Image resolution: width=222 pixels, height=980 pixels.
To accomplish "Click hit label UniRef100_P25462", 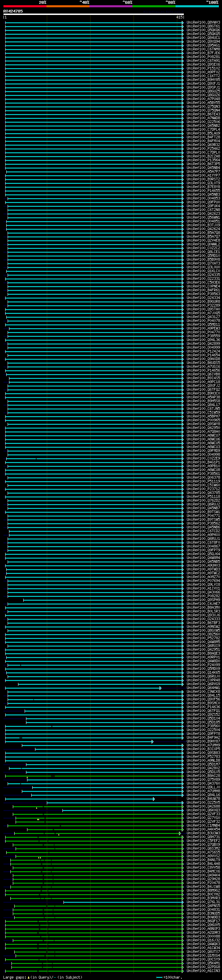I will (x=203, y=148).
